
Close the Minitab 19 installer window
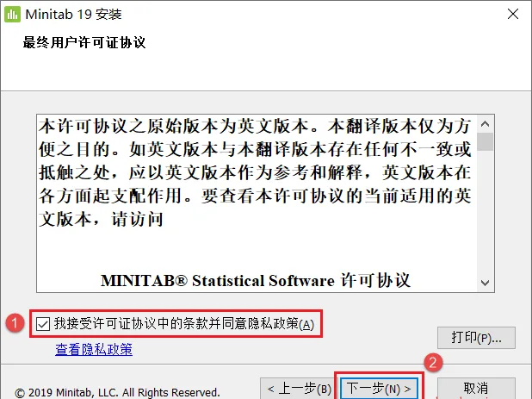pos(513,14)
